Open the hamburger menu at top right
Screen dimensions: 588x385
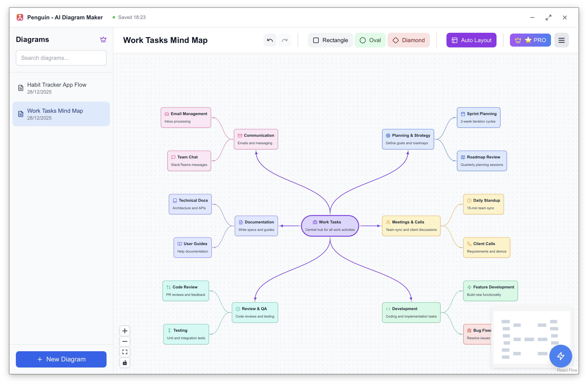(562, 40)
